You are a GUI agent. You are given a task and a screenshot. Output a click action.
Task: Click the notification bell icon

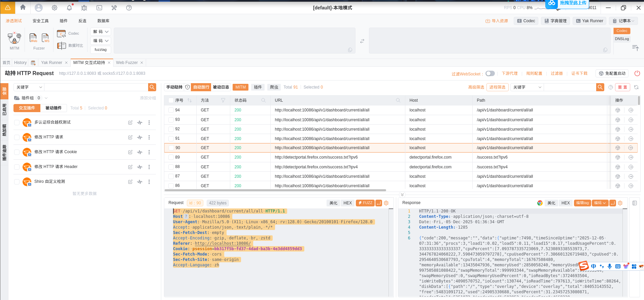pyautogui.click(x=69, y=8)
